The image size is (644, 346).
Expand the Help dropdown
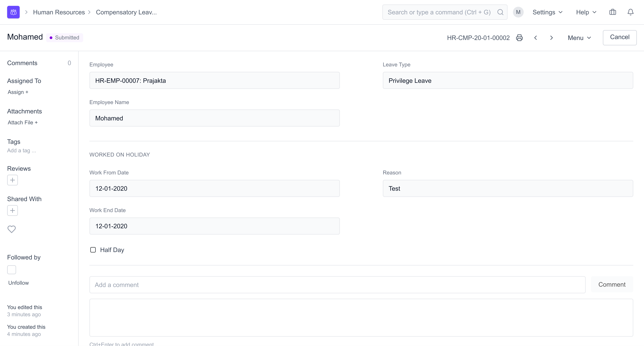tap(586, 12)
